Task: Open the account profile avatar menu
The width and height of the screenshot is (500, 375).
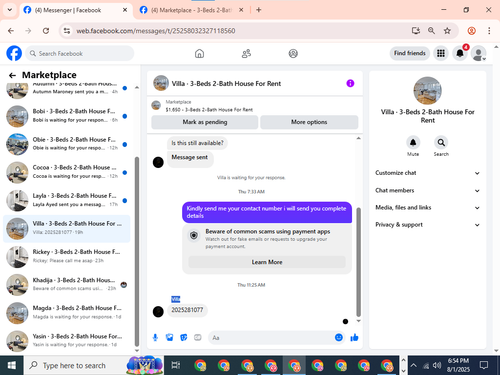Action: tap(479, 53)
